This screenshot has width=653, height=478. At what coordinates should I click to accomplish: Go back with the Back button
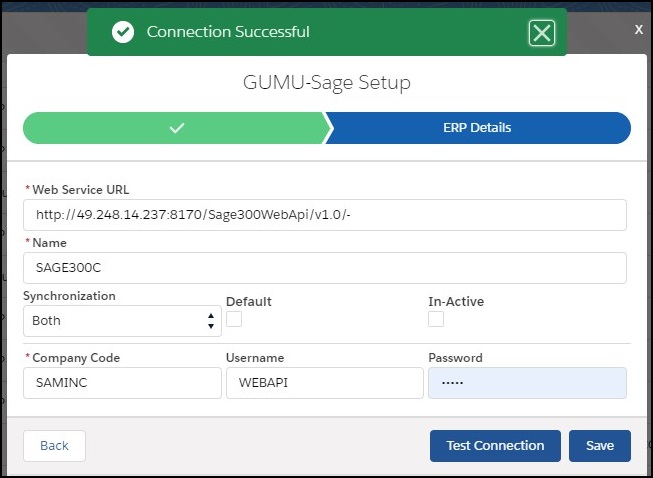55,446
